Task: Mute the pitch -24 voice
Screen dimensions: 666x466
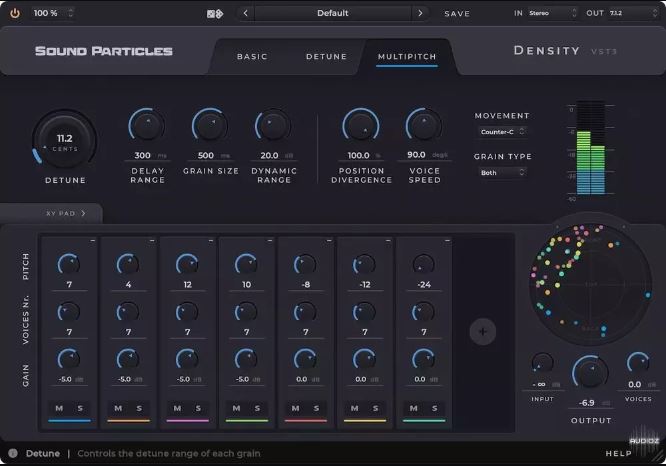Action: pos(413,408)
